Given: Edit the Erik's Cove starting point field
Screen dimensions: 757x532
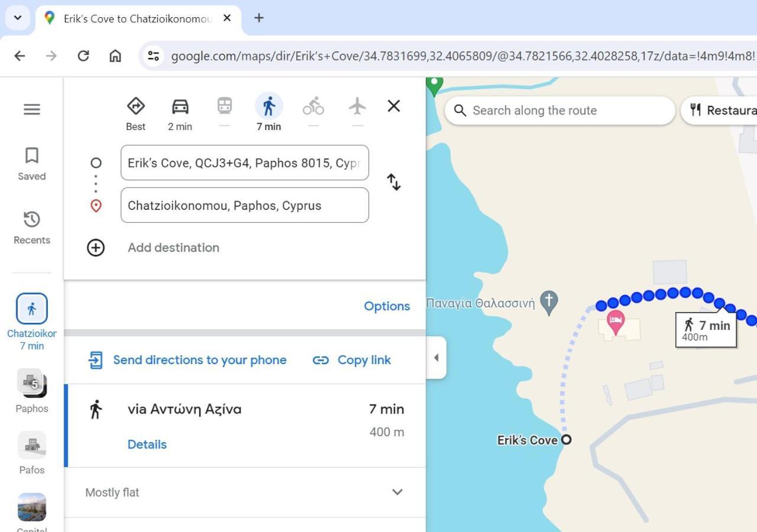Looking at the screenshot, I should tap(245, 163).
